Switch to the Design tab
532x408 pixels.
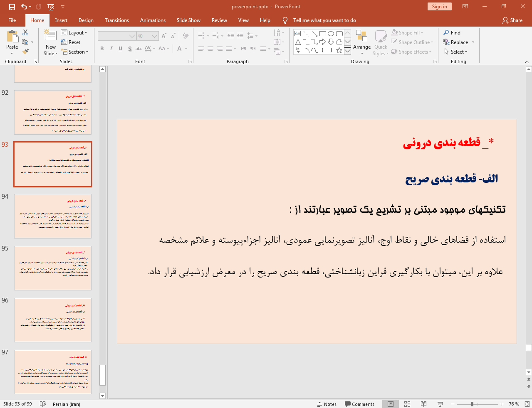86,20
